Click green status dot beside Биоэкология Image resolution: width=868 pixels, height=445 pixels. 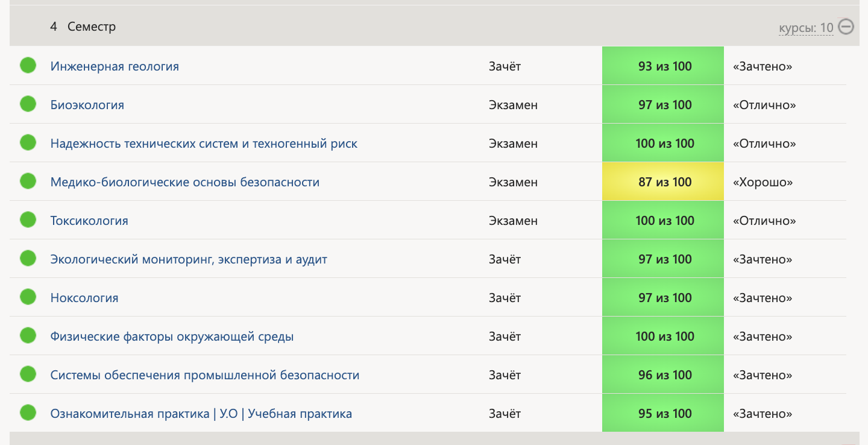pos(28,104)
